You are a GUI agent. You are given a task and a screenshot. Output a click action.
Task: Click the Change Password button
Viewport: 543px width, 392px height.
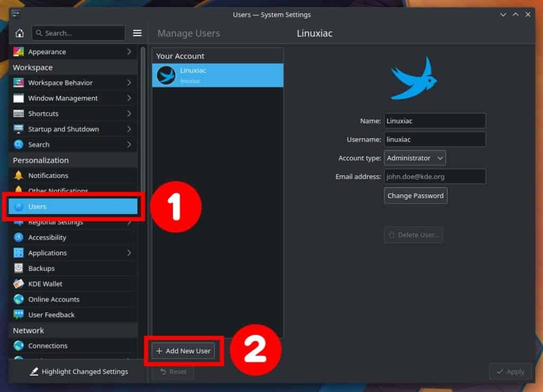click(415, 196)
